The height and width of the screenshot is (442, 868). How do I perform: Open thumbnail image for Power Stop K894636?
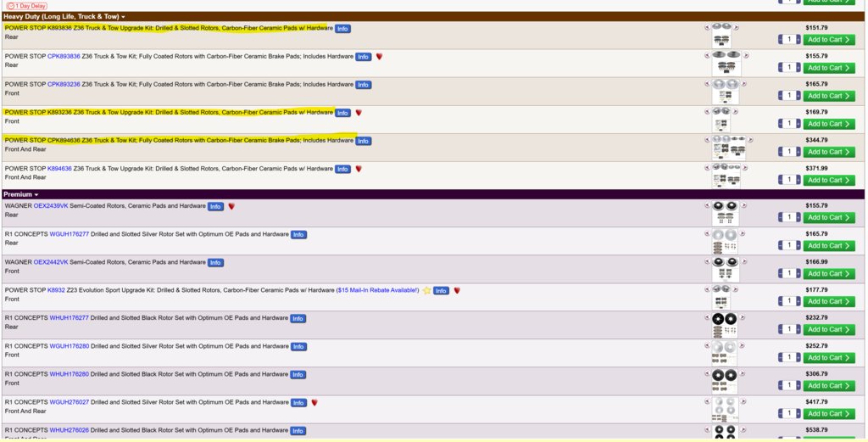726,176
